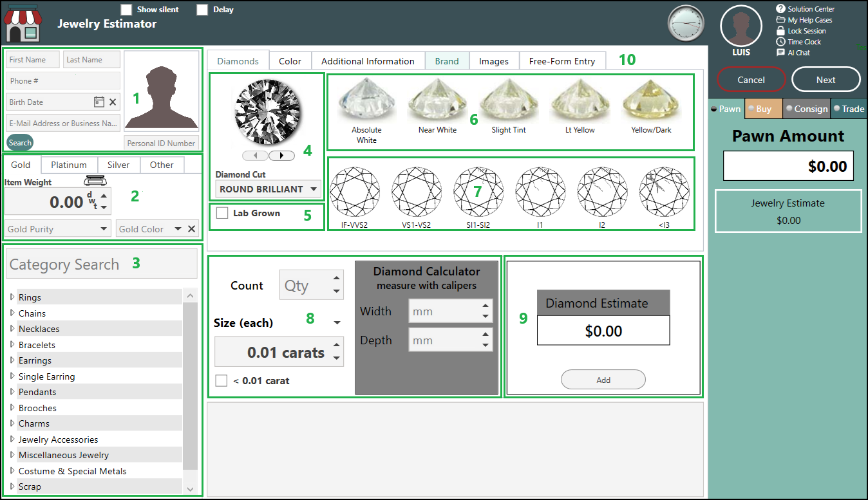
Task: Open the Free-Form Entry tab
Action: point(562,61)
